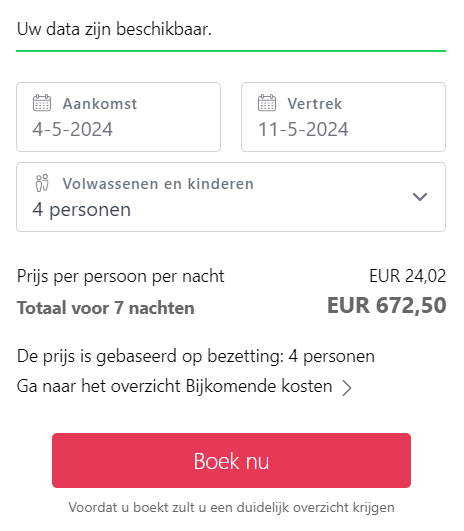The height and width of the screenshot is (531, 464).
Task: Click the adults and children people icon
Action: click(42, 183)
